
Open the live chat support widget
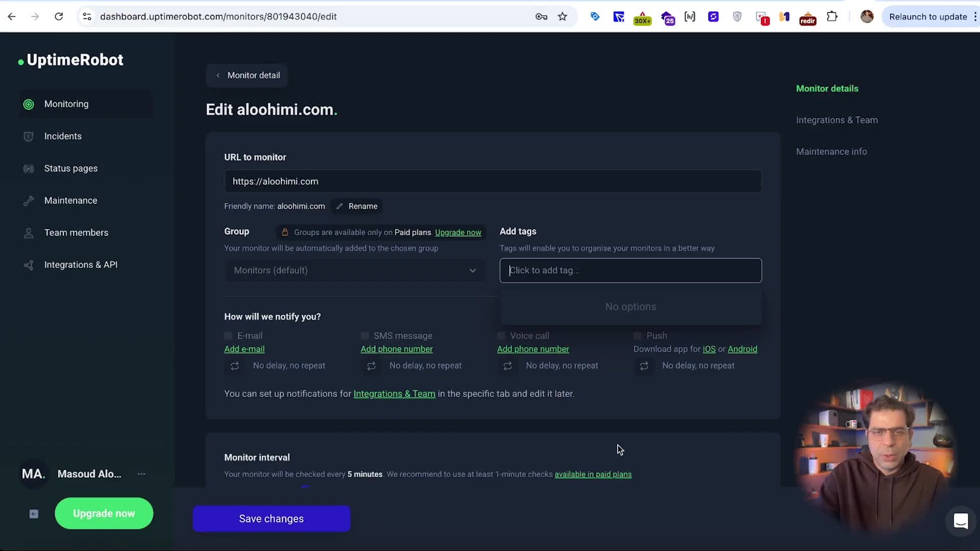tap(961, 521)
